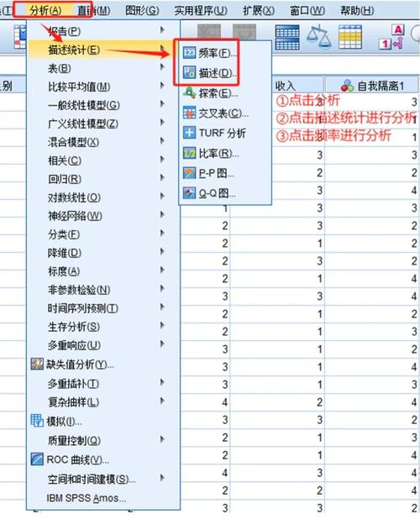Expand the 广义线性模型(Z) submenu arrow
This screenshot has height=519, width=420.
[x=162, y=123]
